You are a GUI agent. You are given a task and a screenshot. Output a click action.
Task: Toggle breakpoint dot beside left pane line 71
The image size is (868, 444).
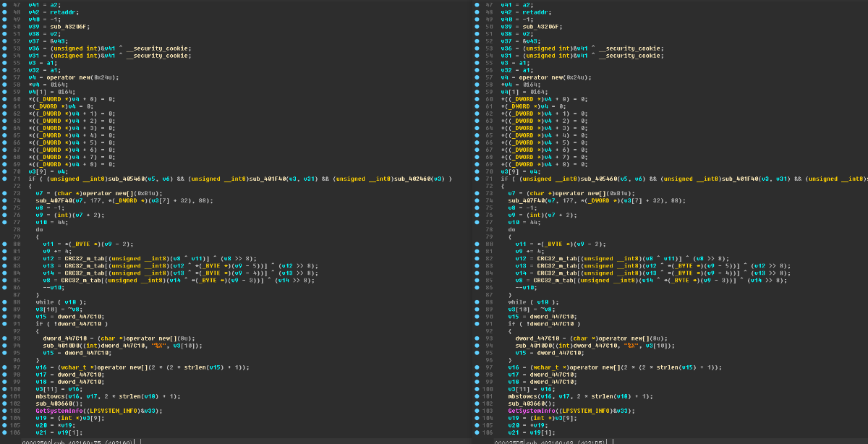click(5, 178)
